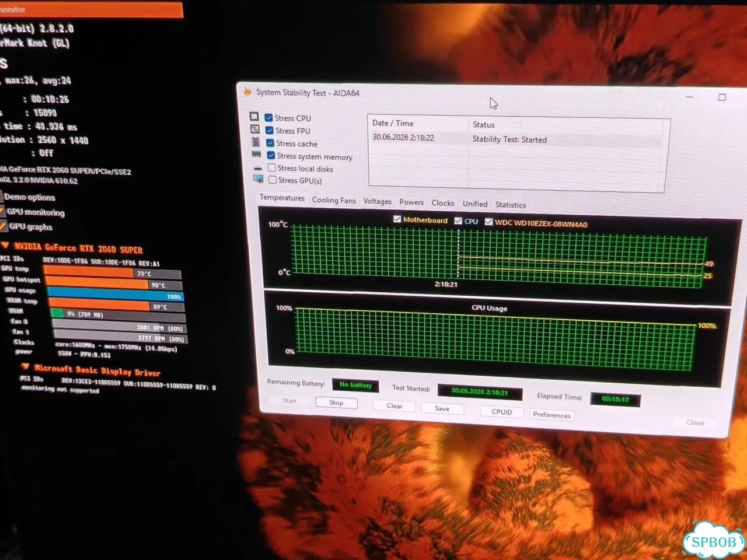Disable the Stress cache checkbox
747x560 pixels.
270,143
